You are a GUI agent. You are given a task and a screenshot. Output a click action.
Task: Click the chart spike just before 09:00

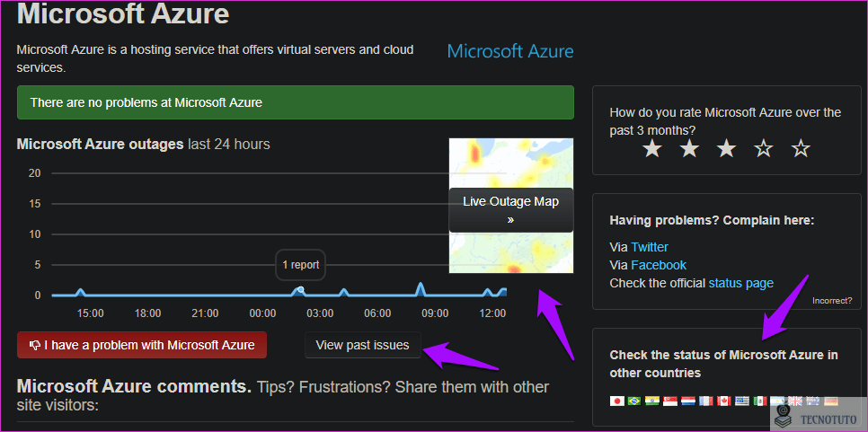421,288
